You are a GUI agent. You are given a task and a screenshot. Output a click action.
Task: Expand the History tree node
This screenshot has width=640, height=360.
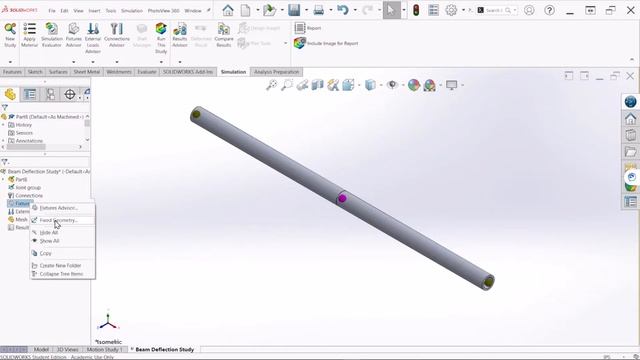[x=4, y=125]
